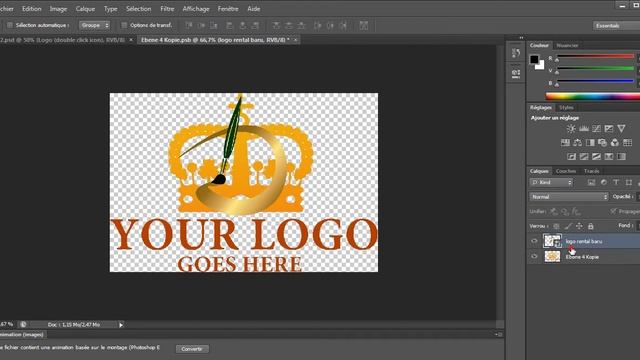The width and height of the screenshot is (640, 360).
Task: Open status bar info arrow menu
Action: click(x=121, y=325)
